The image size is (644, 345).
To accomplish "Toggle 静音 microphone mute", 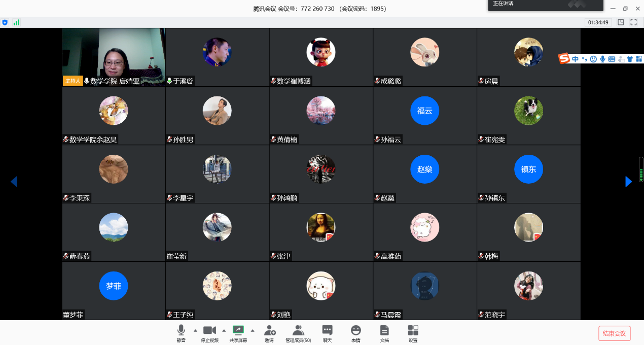I will point(181,333).
